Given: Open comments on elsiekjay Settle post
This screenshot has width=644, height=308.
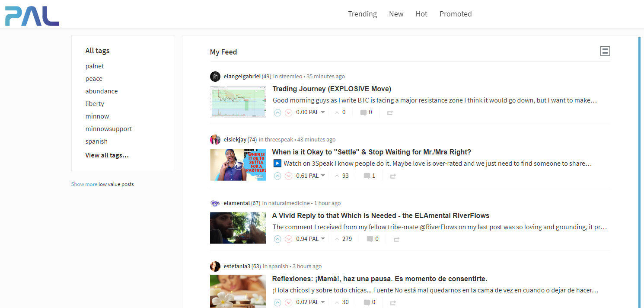Looking at the screenshot, I should click(x=370, y=176).
